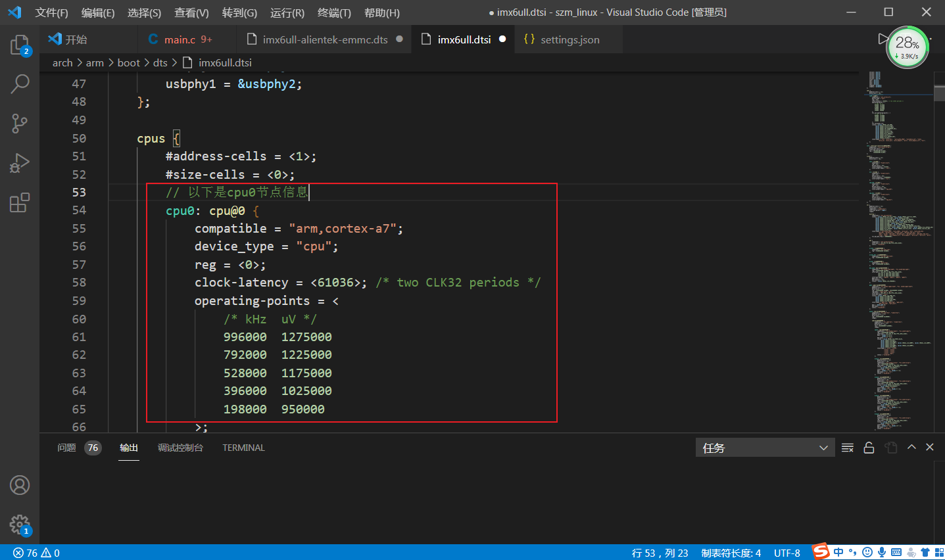Screen dimensions: 945x560
Task: Maximize the panel with the up chevron
Action: pyautogui.click(x=911, y=447)
